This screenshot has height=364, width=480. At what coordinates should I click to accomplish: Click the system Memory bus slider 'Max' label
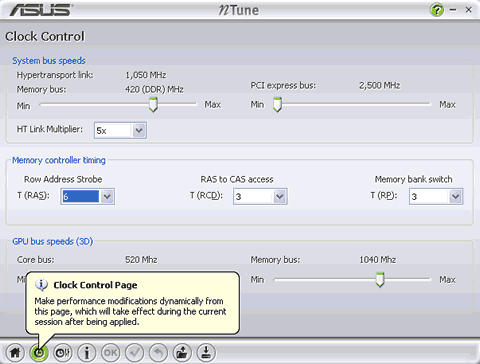point(213,105)
